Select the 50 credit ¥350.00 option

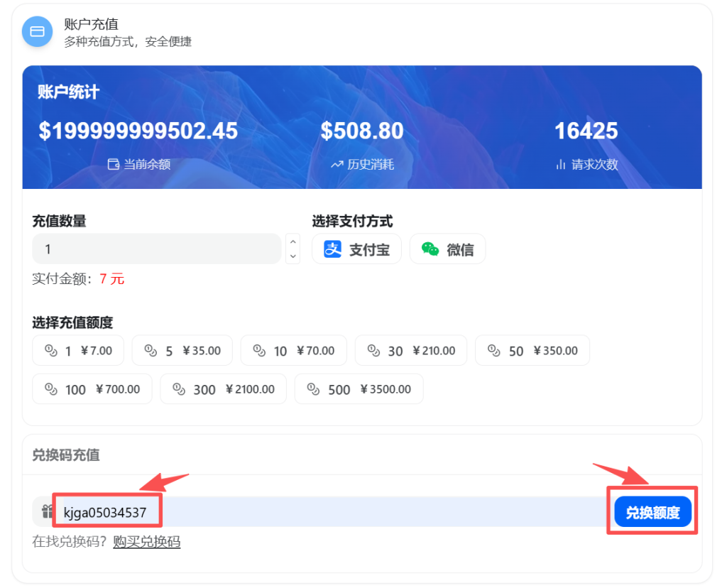[x=532, y=351]
